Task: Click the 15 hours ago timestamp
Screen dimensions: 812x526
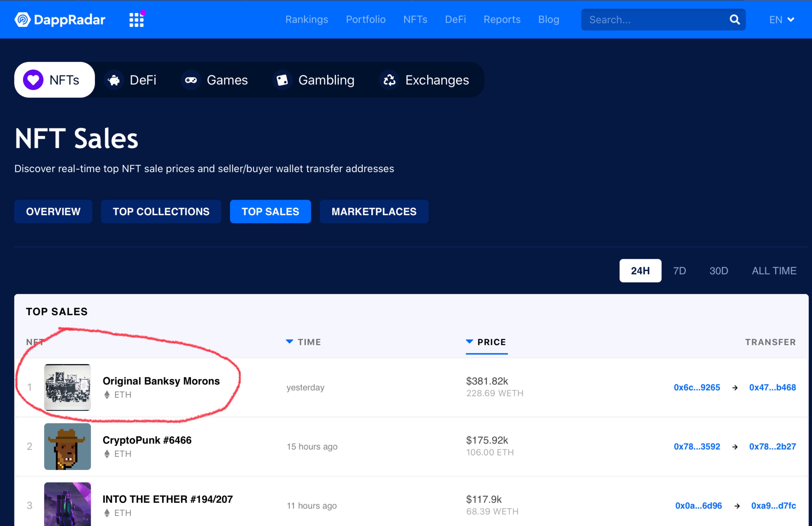Action: [x=312, y=447]
